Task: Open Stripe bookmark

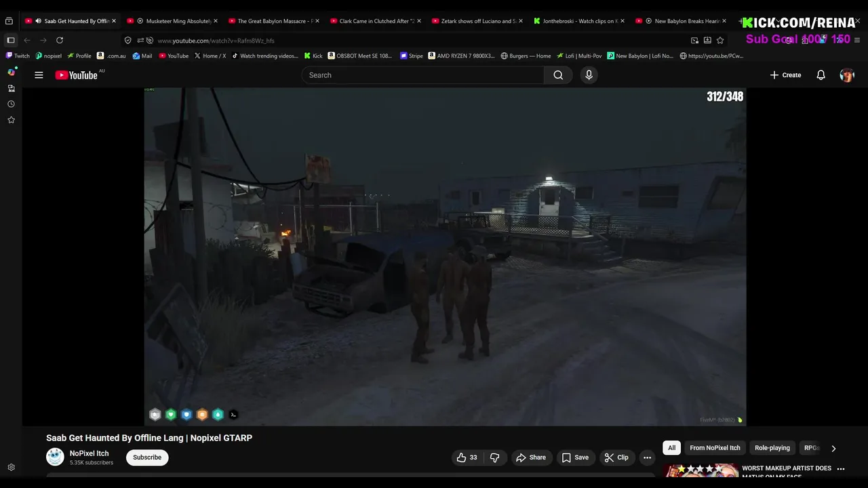Action: point(412,56)
